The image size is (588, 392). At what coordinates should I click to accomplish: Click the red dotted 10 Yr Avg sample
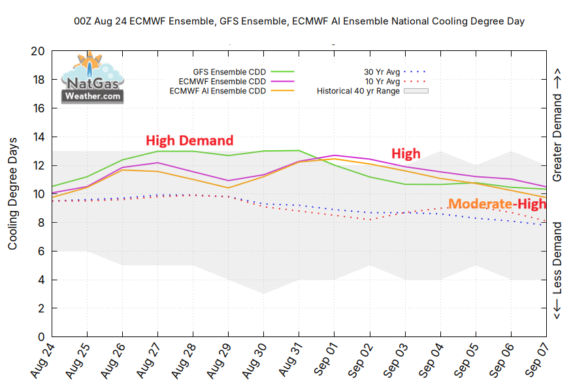pos(416,81)
